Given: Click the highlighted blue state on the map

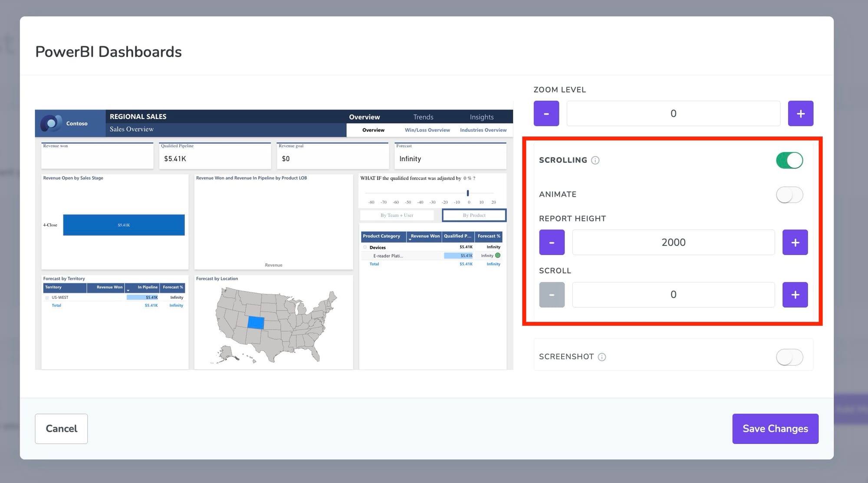Looking at the screenshot, I should [x=256, y=323].
